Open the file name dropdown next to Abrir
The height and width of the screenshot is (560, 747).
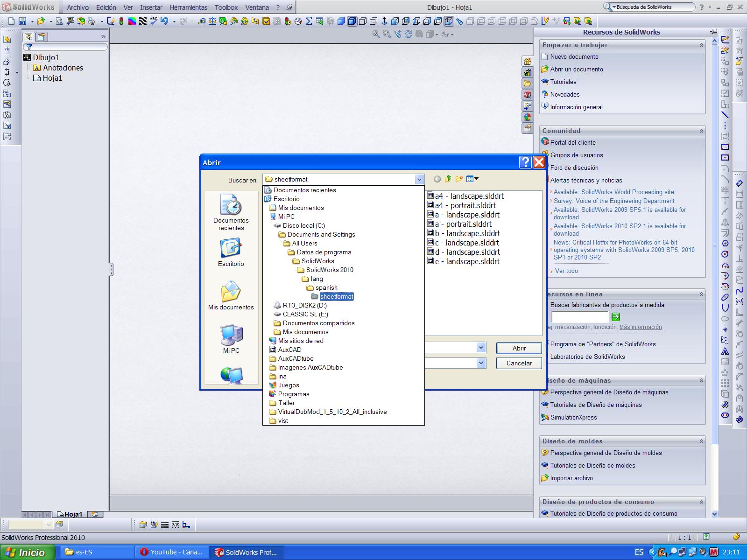coord(481,348)
